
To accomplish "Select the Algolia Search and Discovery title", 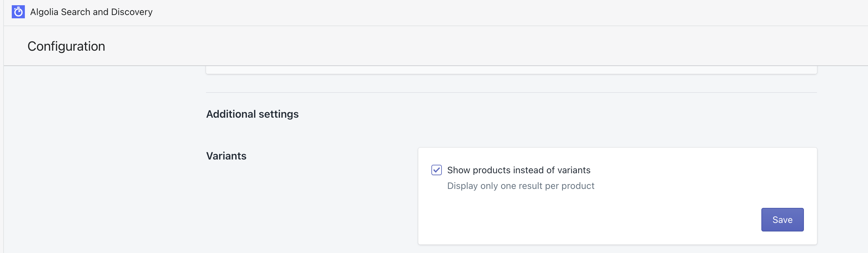I will (x=91, y=12).
